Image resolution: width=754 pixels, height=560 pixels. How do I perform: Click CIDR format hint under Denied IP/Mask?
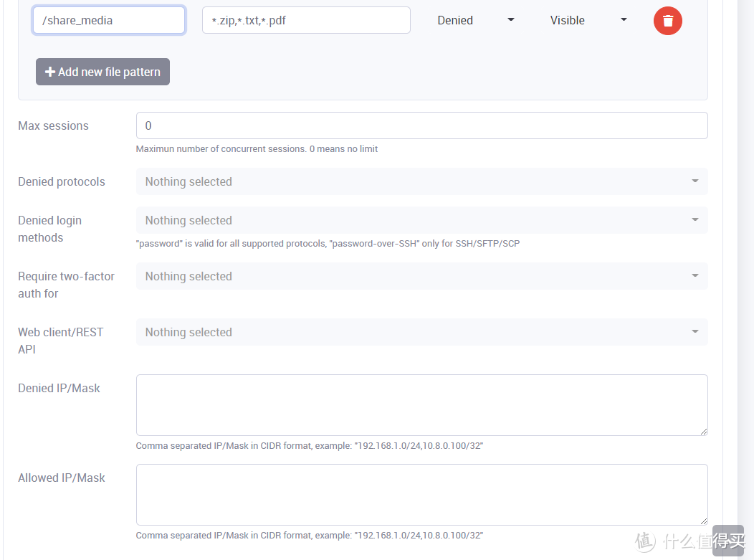[309, 445]
